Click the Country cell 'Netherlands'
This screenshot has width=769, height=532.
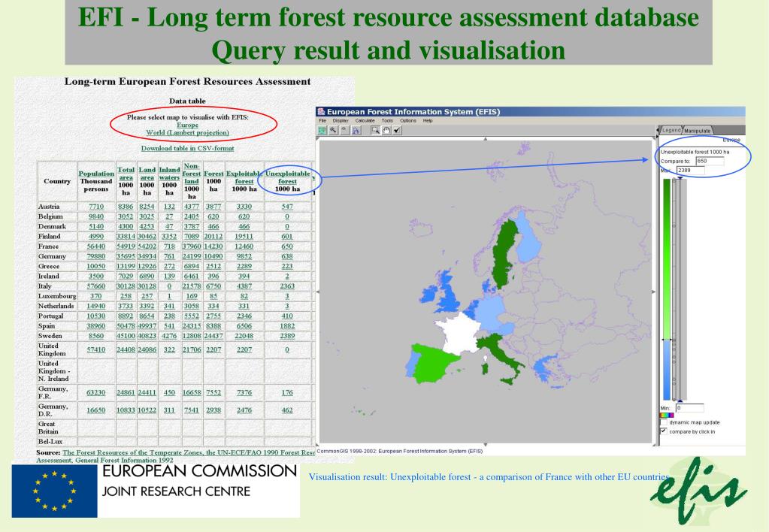[x=56, y=306]
